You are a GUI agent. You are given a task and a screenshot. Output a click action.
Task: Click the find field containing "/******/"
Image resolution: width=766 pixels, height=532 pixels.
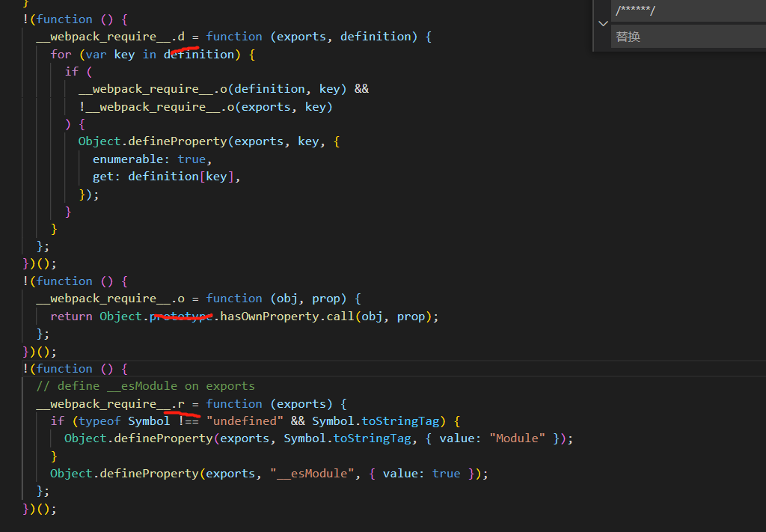688,10
